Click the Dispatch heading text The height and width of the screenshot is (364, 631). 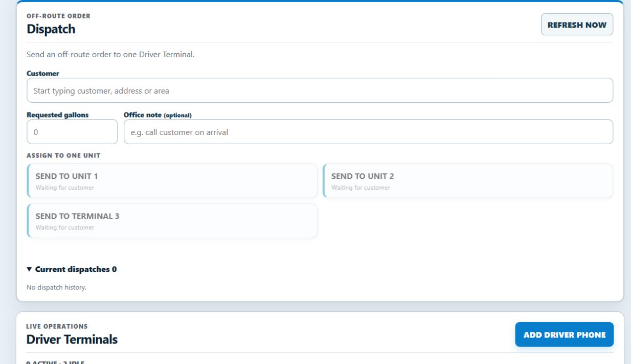tap(51, 29)
